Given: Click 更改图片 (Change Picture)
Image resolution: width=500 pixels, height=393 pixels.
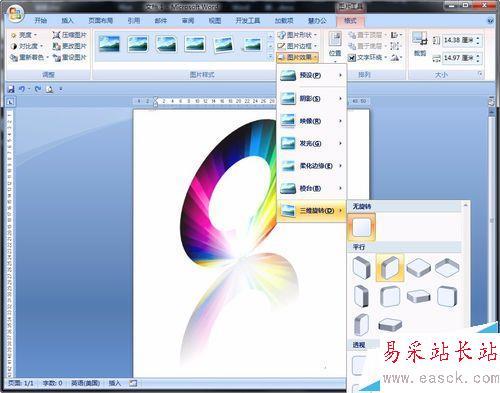Looking at the screenshot, I should tap(70, 46).
